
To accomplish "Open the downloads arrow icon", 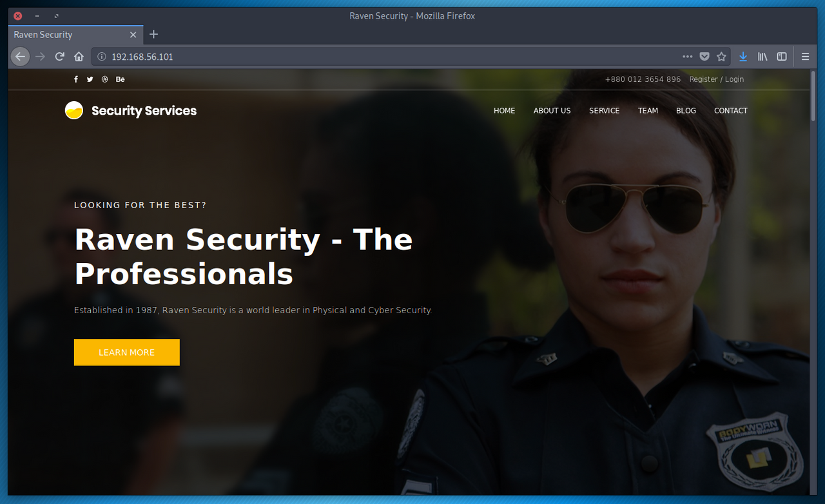I will 743,57.
